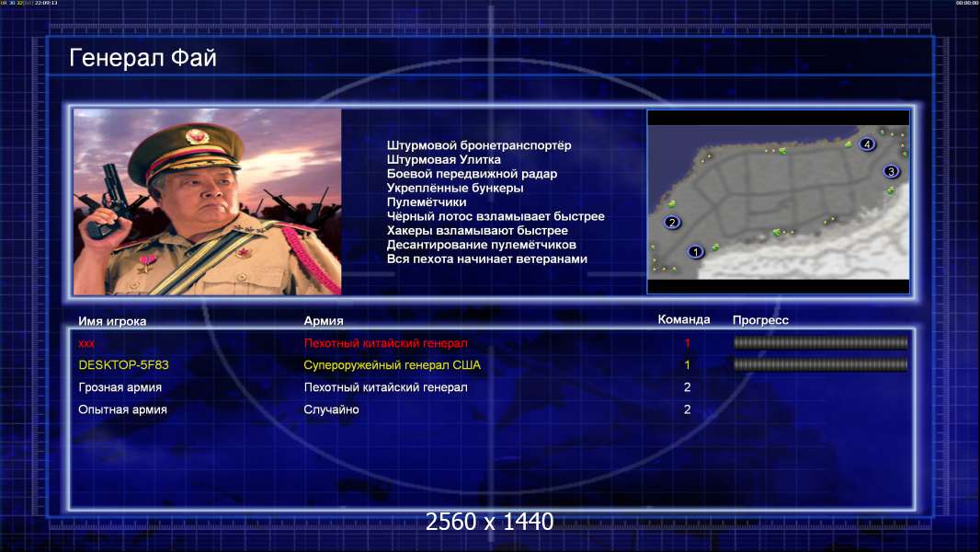Click the 'Армия' column header
980x552 pixels.
point(324,321)
